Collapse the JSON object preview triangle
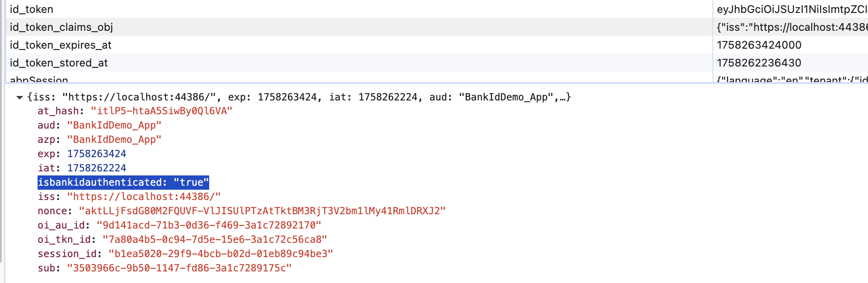The image size is (868, 283). click(19, 97)
